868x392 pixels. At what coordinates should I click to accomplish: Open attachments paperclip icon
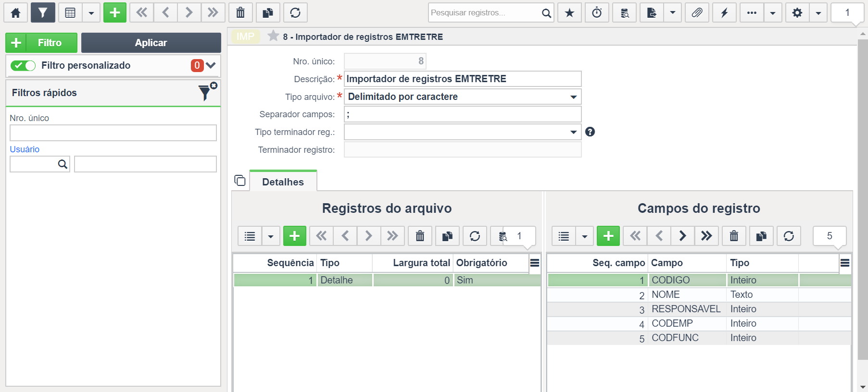(x=697, y=12)
